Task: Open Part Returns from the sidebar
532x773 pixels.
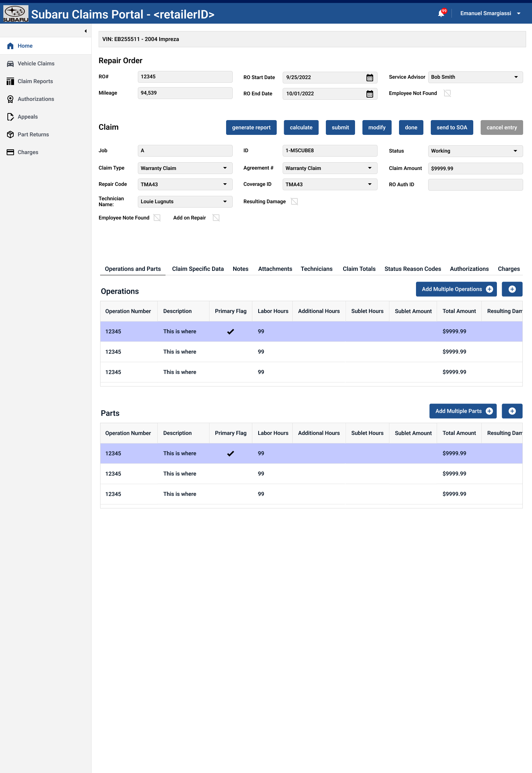Action: (33, 134)
